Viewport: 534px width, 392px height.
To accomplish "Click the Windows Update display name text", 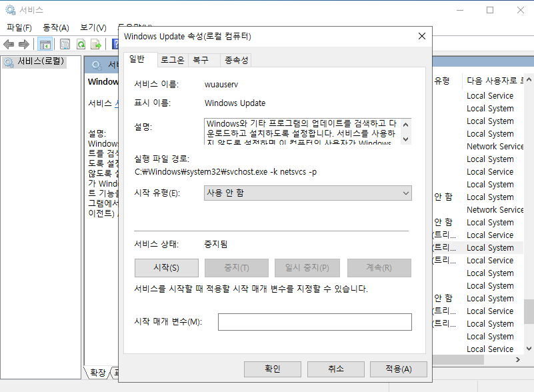I will pos(235,103).
